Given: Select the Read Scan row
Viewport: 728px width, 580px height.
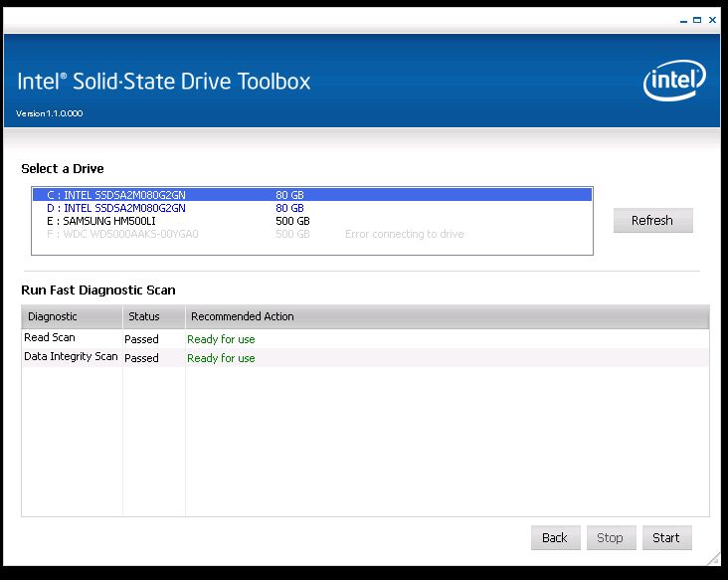Looking at the screenshot, I should tap(365, 338).
